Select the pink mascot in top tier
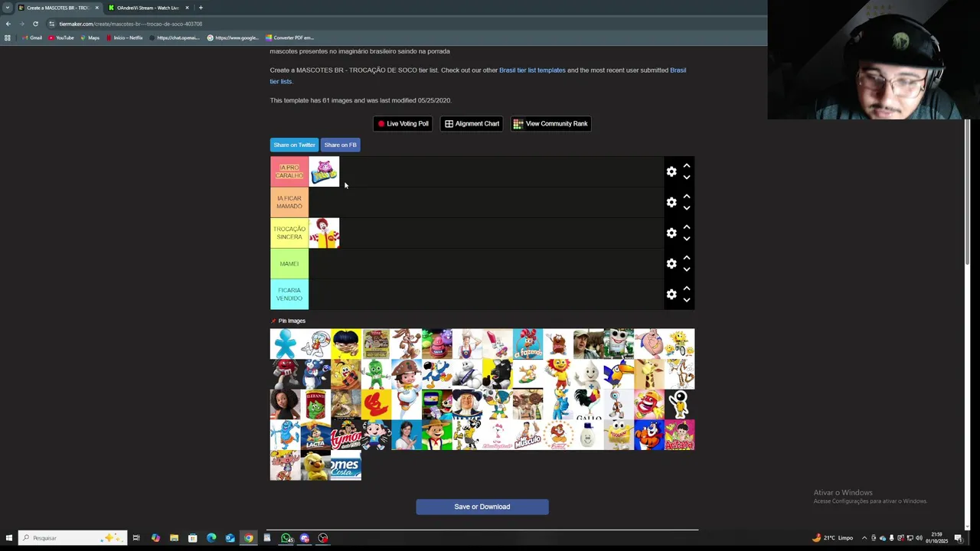 (324, 171)
